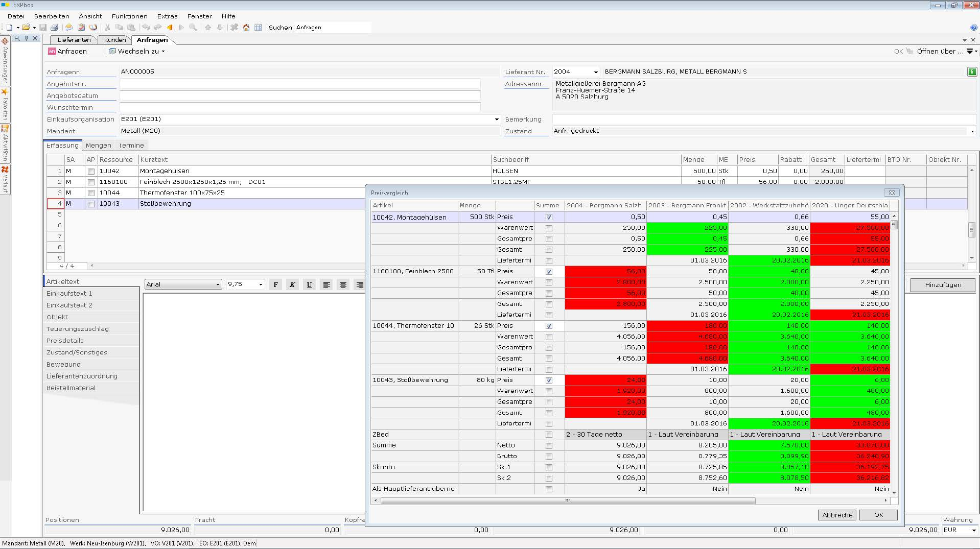Click the orange back arrow icon
980x549 pixels.
click(x=170, y=28)
